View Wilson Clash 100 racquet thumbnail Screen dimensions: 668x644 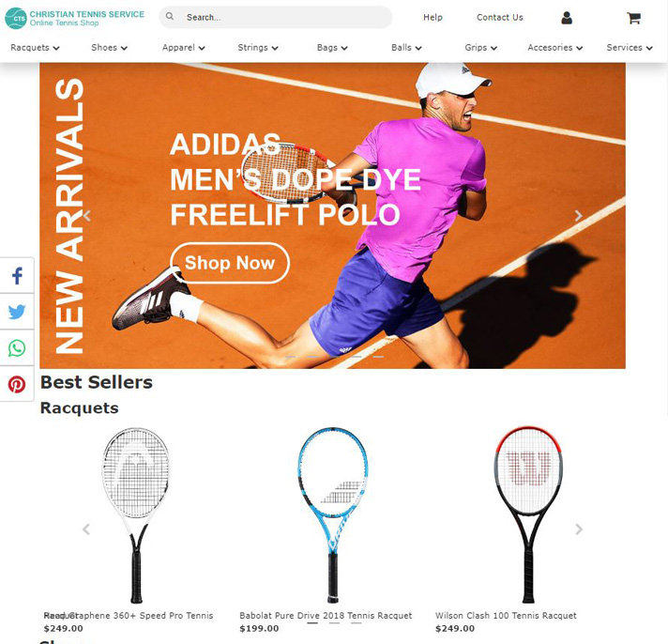point(528,514)
